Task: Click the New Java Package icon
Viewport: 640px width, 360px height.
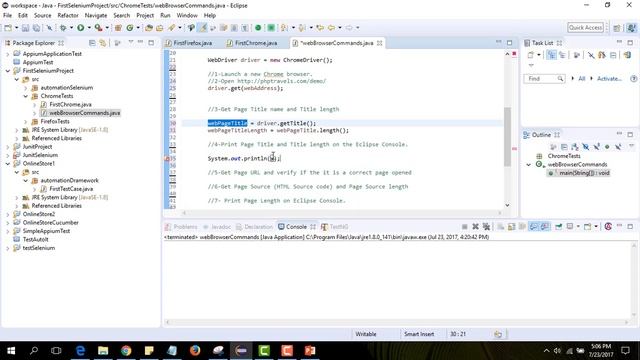Action: click(118, 28)
